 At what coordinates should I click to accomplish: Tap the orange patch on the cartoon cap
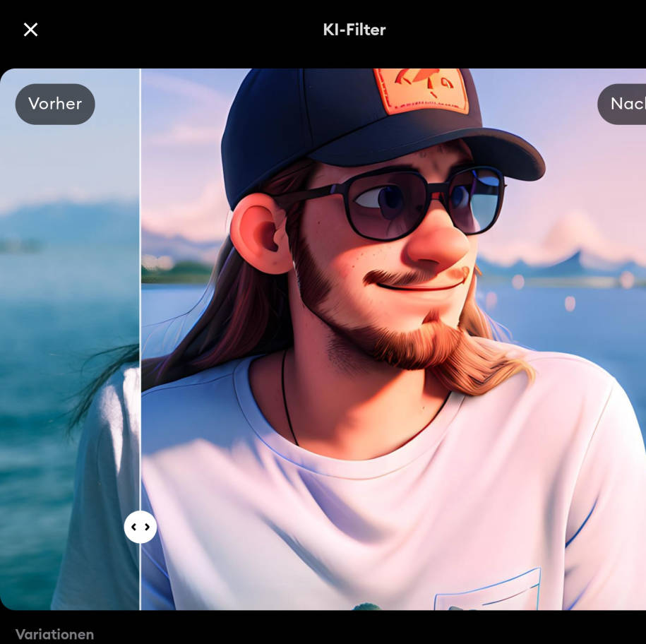point(421,90)
